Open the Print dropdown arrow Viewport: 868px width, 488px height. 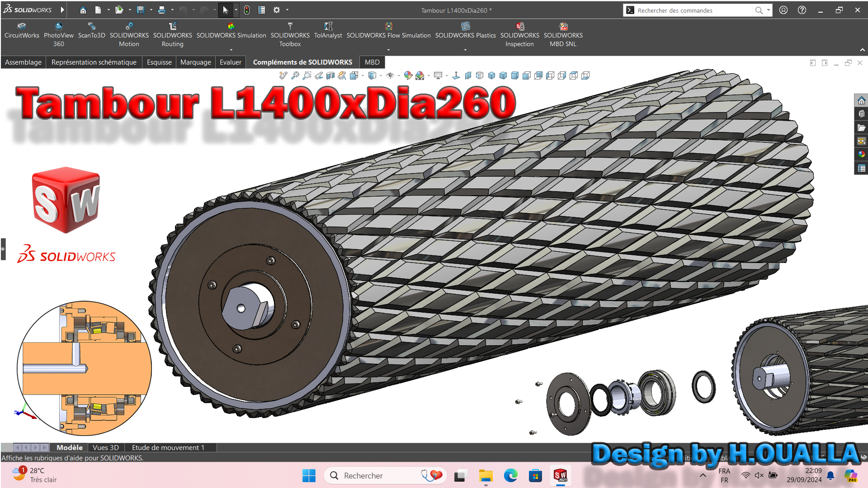(x=172, y=10)
